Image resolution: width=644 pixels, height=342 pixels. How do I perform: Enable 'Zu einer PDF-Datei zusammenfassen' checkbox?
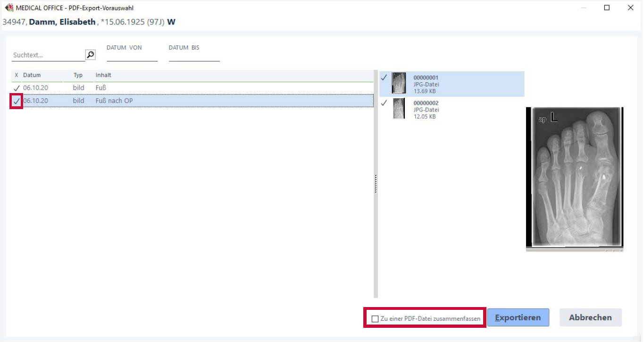pos(375,319)
